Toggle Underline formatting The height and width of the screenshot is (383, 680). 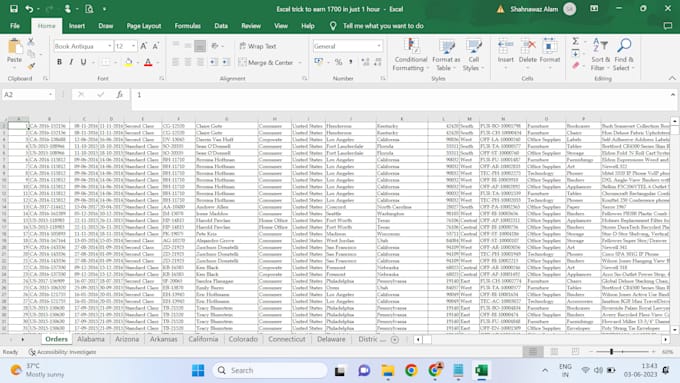point(83,62)
